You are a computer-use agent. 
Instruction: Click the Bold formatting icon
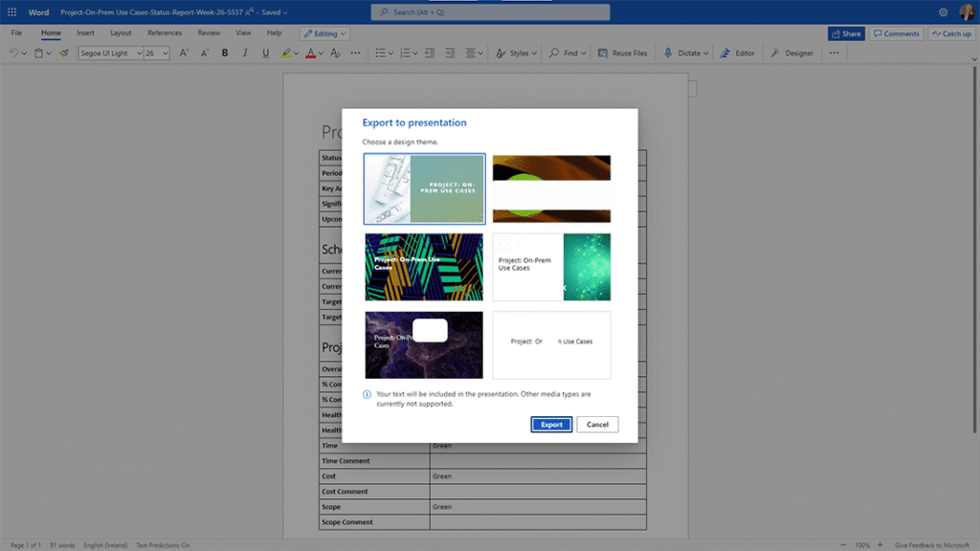(x=225, y=54)
